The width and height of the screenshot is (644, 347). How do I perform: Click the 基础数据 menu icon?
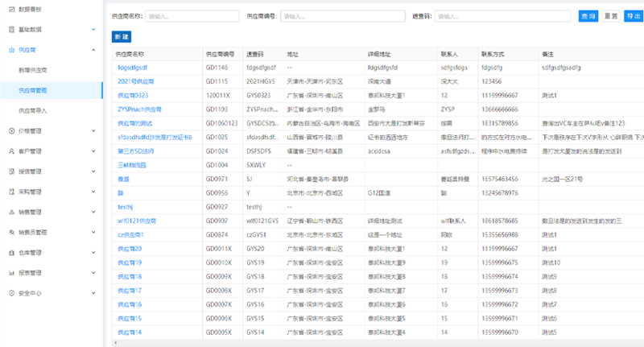point(11,30)
